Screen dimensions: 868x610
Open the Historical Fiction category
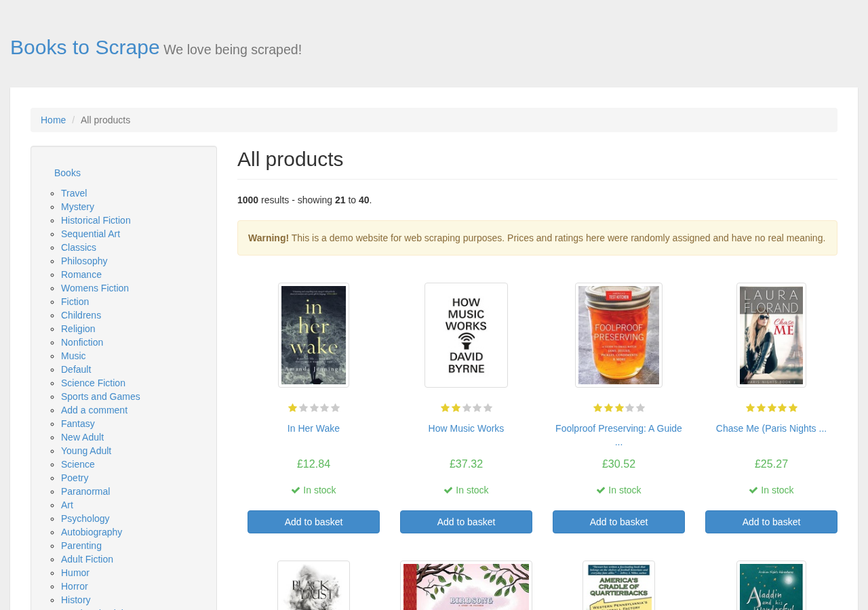tap(96, 220)
